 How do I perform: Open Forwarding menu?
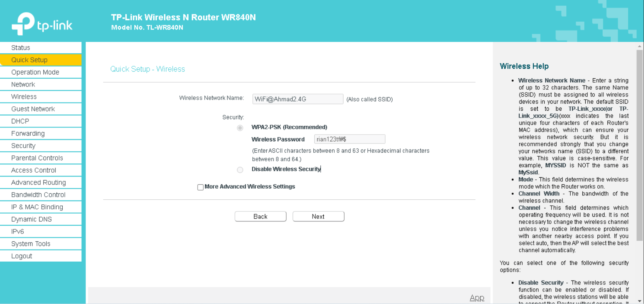41,133
